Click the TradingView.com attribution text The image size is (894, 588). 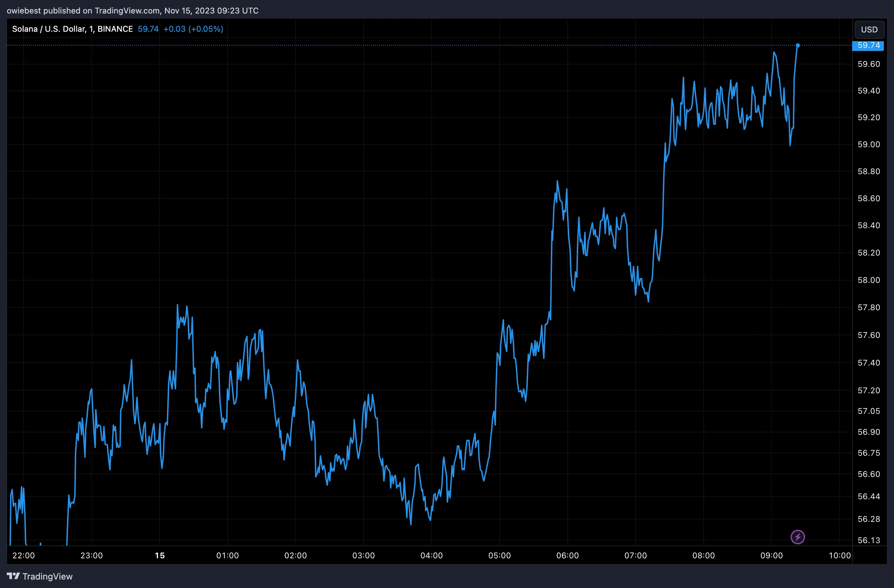tap(127, 10)
